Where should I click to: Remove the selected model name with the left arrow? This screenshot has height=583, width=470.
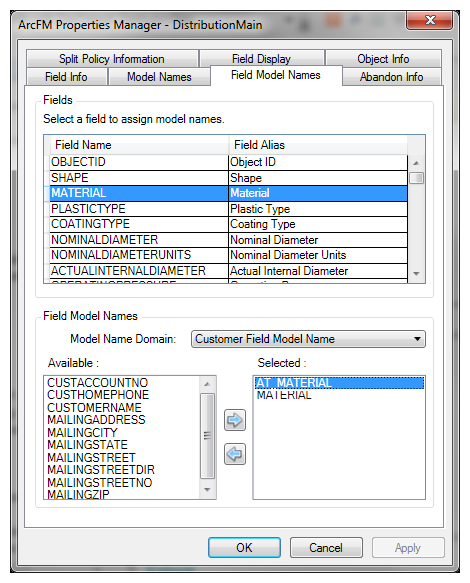[x=235, y=454]
